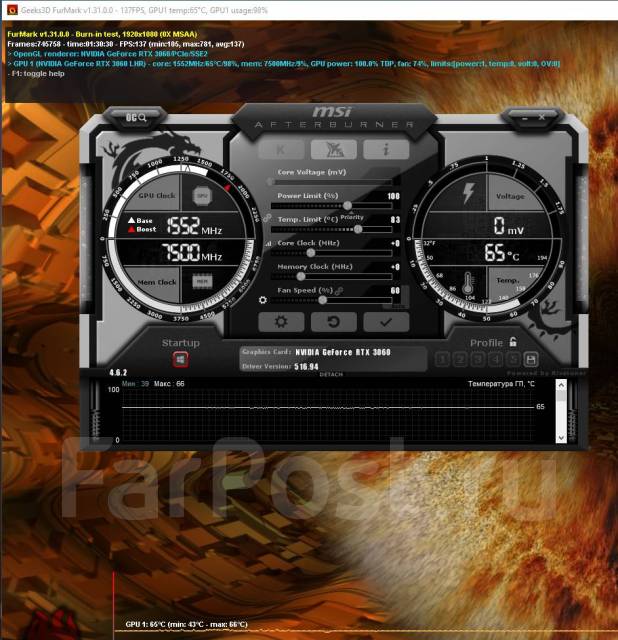Toggle the Windows startup icon

180,360
